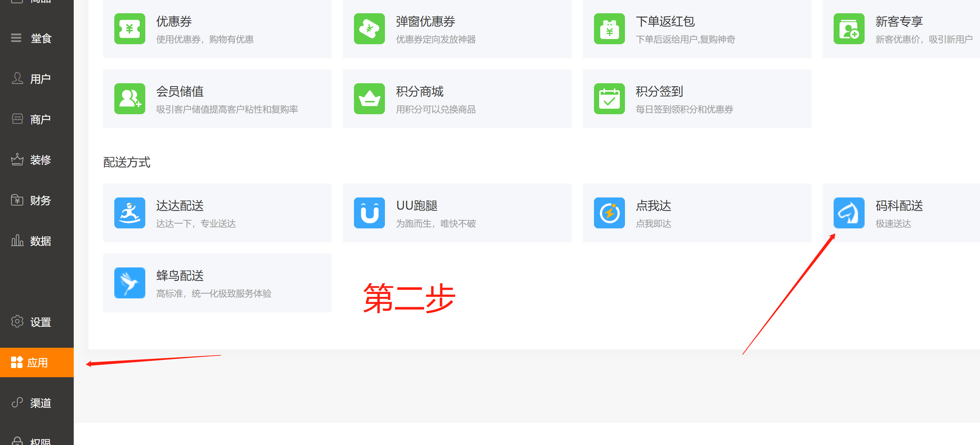
Task: Open the 积分签到 calendar check icon
Action: click(x=609, y=99)
